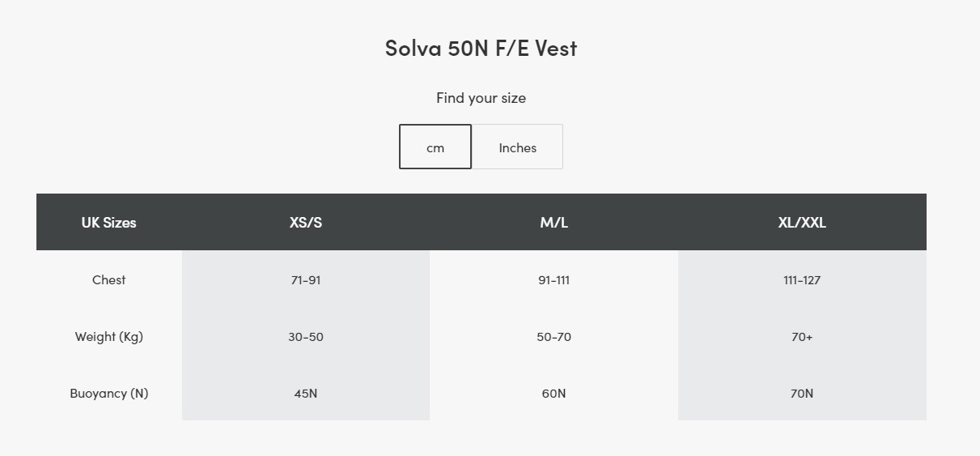Click the Solva 50N F/E Vest title
This screenshot has width=980, height=456.
tap(481, 48)
